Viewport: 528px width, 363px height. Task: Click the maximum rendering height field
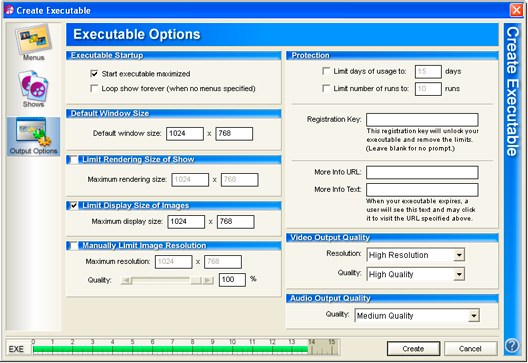(240, 179)
